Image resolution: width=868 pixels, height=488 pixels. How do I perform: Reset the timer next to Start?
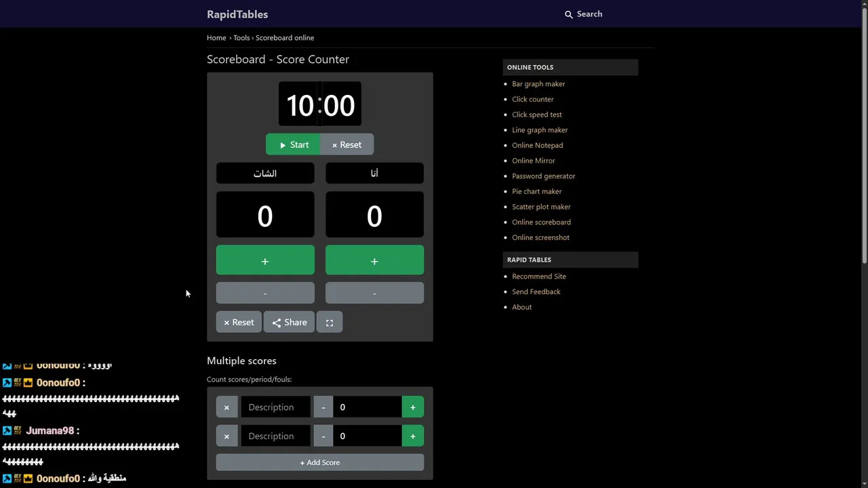347,144
